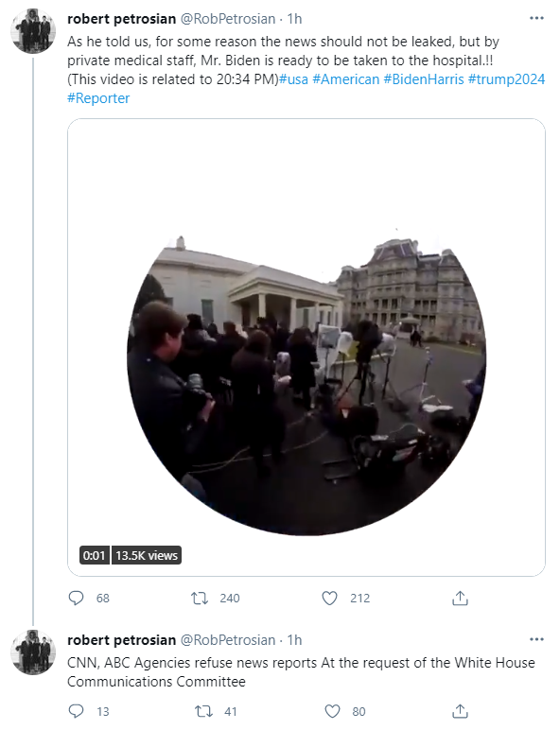Screen dimensions: 560x730
Task: Open the #American hashtag
Action: tap(345, 79)
